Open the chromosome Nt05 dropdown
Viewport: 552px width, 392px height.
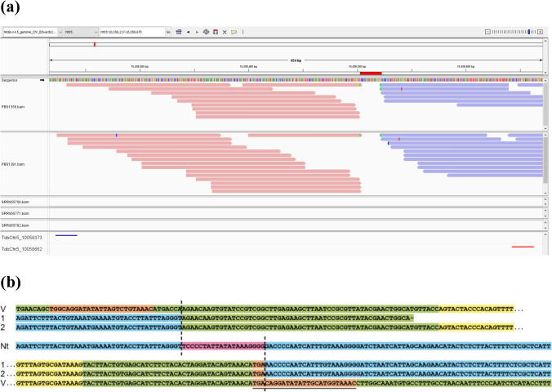pyautogui.click(x=82, y=32)
